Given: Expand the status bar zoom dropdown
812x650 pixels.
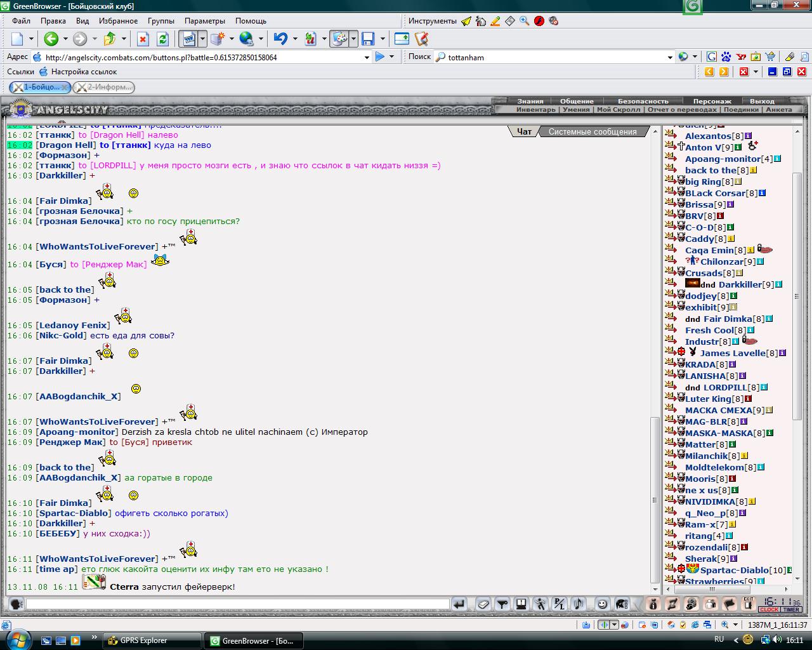Looking at the screenshot, I should [x=735, y=625].
